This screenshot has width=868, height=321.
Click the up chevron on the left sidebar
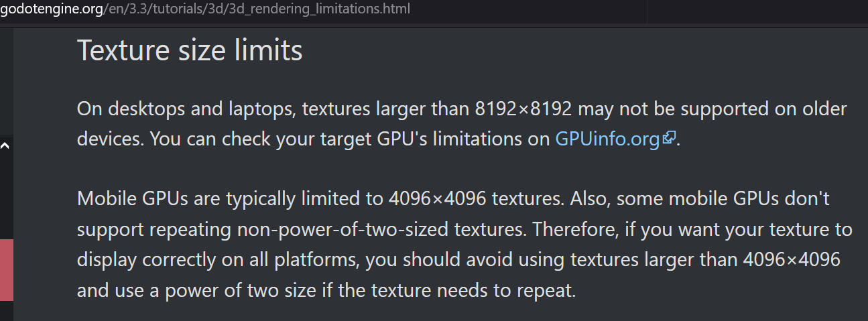click(x=4, y=145)
